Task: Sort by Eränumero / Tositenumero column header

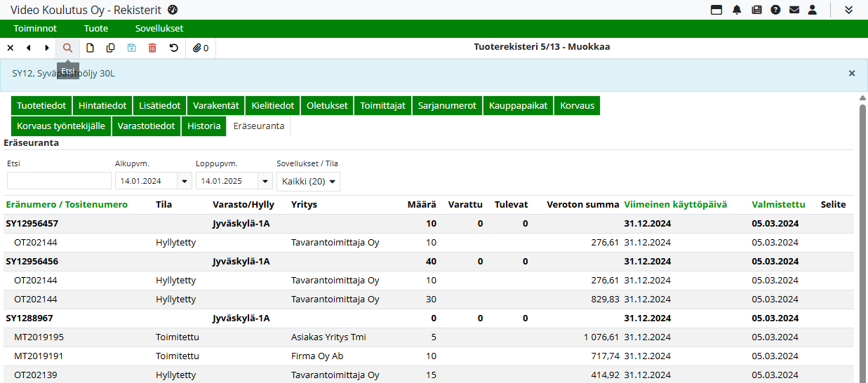Action: (x=67, y=205)
